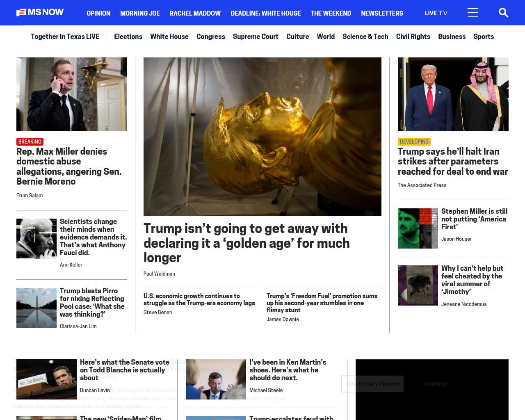Open the Civil Rights topic

tap(413, 37)
